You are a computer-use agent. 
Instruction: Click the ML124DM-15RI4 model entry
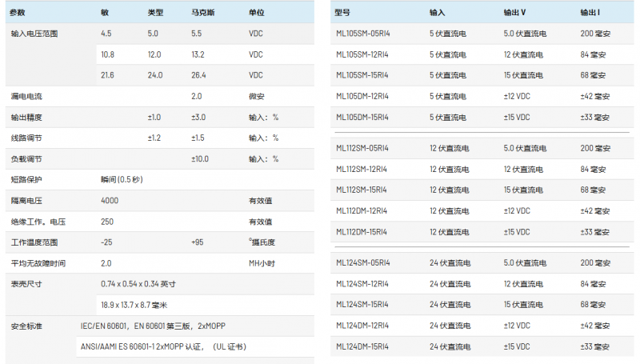[362, 346]
